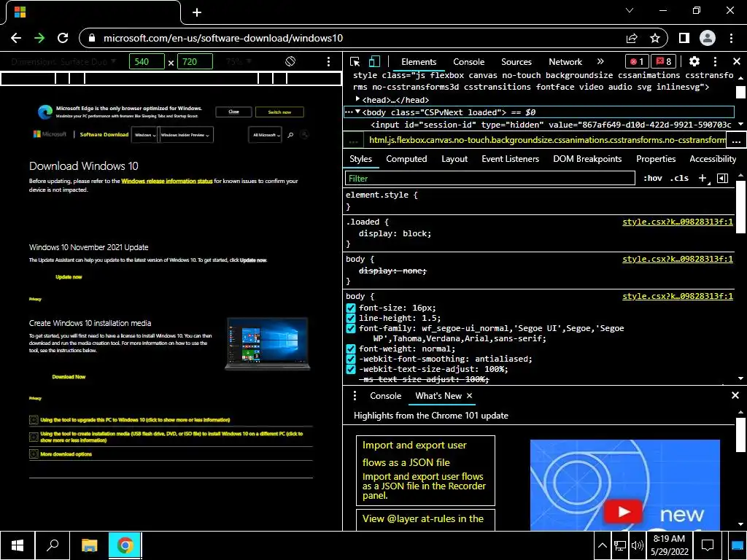747x560 pixels.
Task: Open the Layout tab
Action: point(454,159)
